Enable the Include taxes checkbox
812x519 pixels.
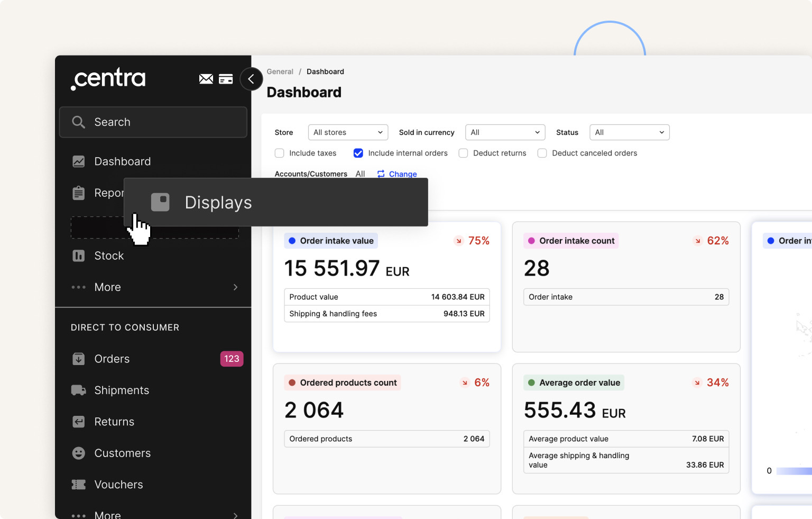click(x=280, y=153)
